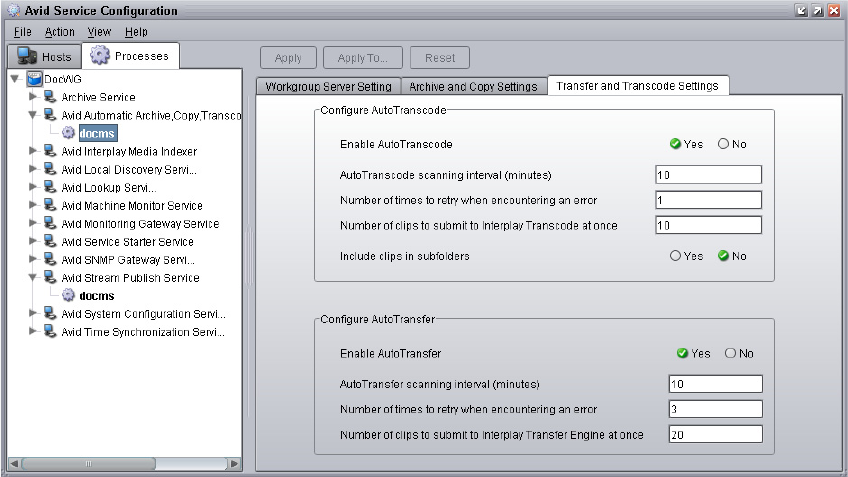
Task: Click the Avid Interplay Media Indexer icon
Action: pyautogui.click(x=50, y=151)
